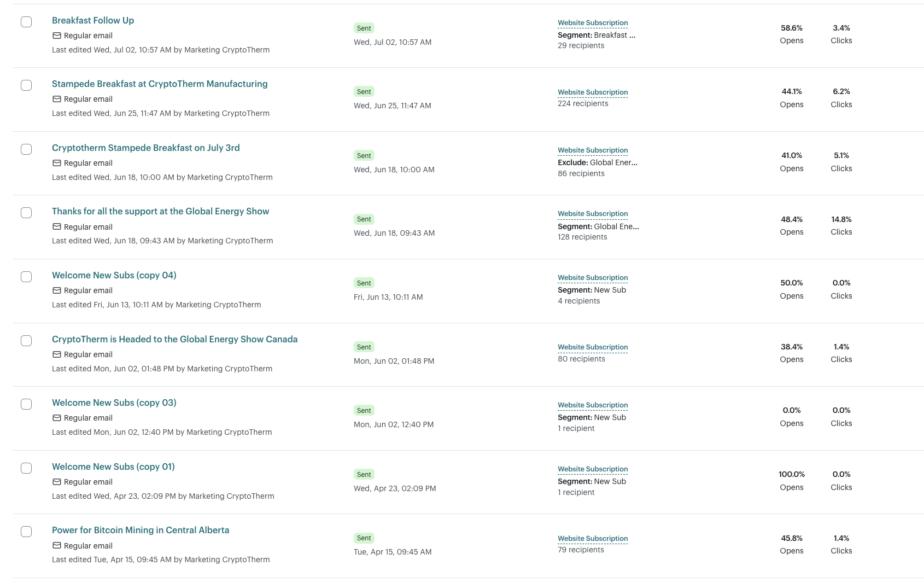Click envelope icon under Global Energy Show thanks campaign
This screenshot has height=583, width=924.
click(x=56, y=227)
